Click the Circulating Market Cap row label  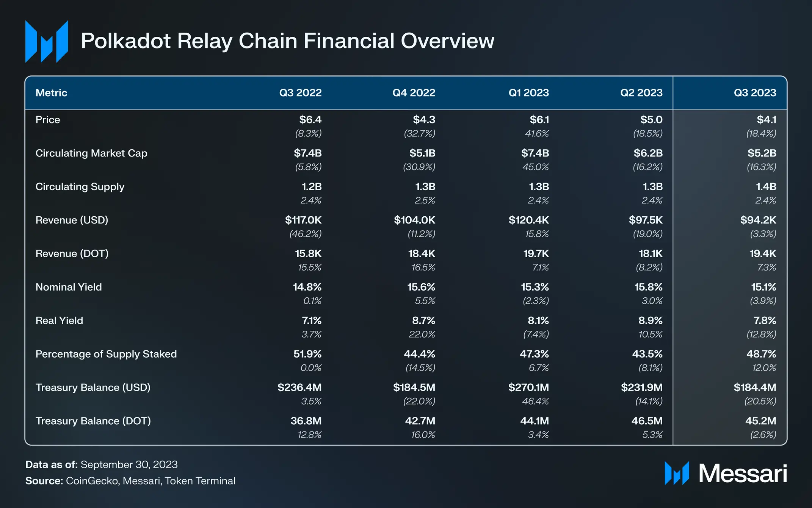click(91, 153)
